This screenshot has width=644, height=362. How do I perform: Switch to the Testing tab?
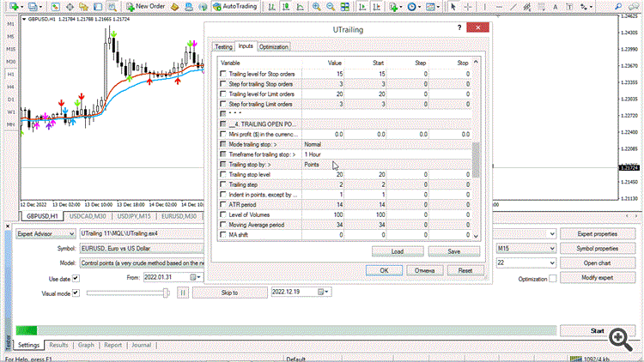point(223,47)
